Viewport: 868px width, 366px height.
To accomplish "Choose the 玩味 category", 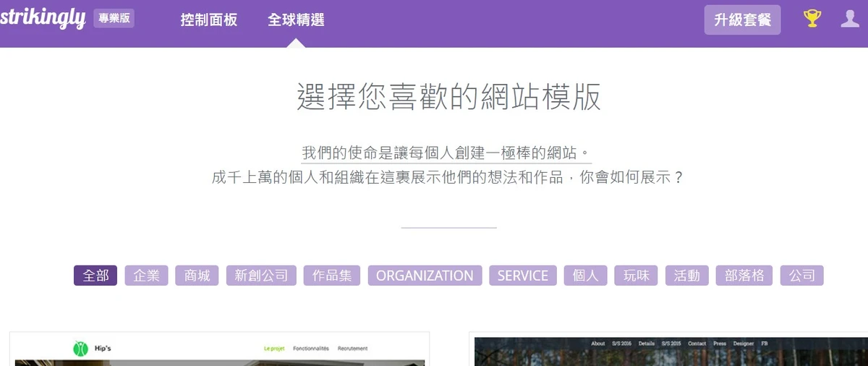I will tap(636, 276).
